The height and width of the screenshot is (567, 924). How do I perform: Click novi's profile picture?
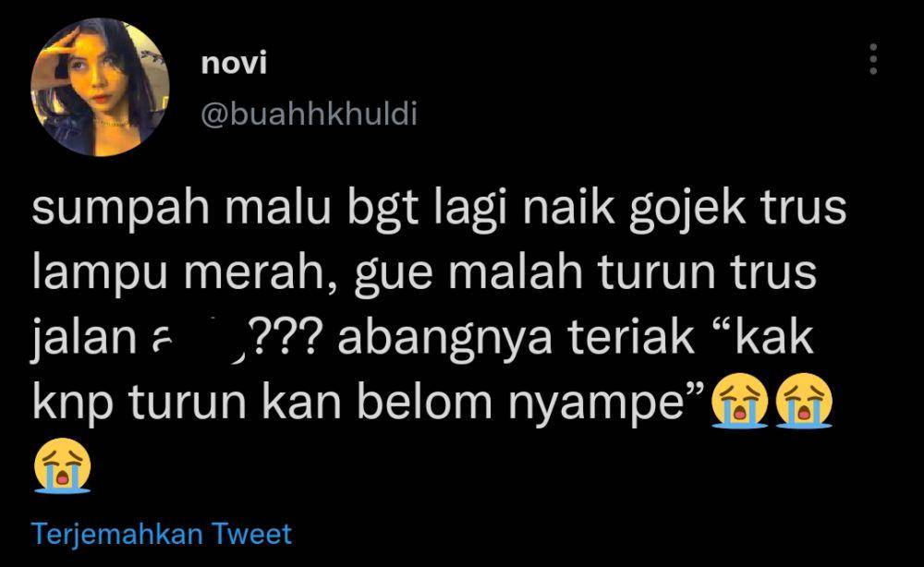pos(100,87)
